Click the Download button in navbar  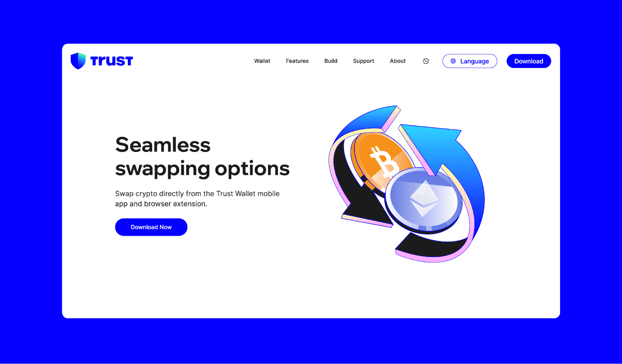529,61
